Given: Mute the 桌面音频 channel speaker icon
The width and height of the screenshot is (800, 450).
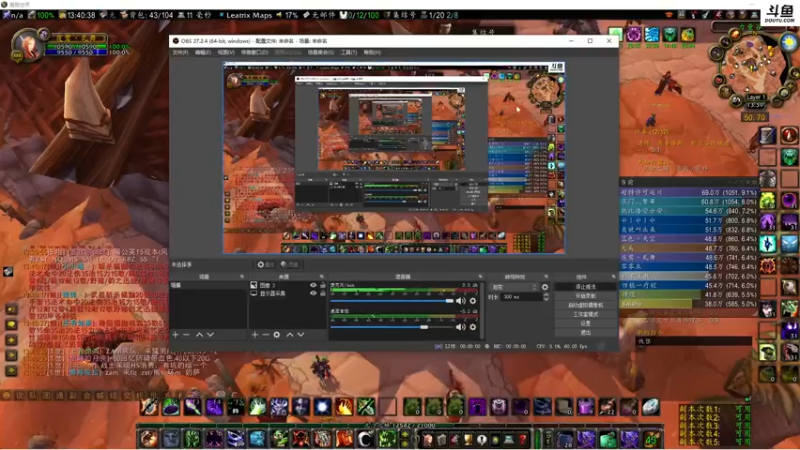Looking at the screenshot, I should 460,327.
